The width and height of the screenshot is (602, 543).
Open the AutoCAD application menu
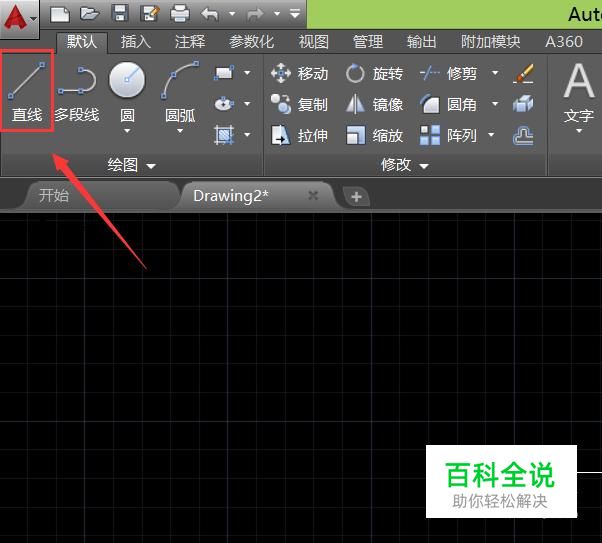pos(19,18)
